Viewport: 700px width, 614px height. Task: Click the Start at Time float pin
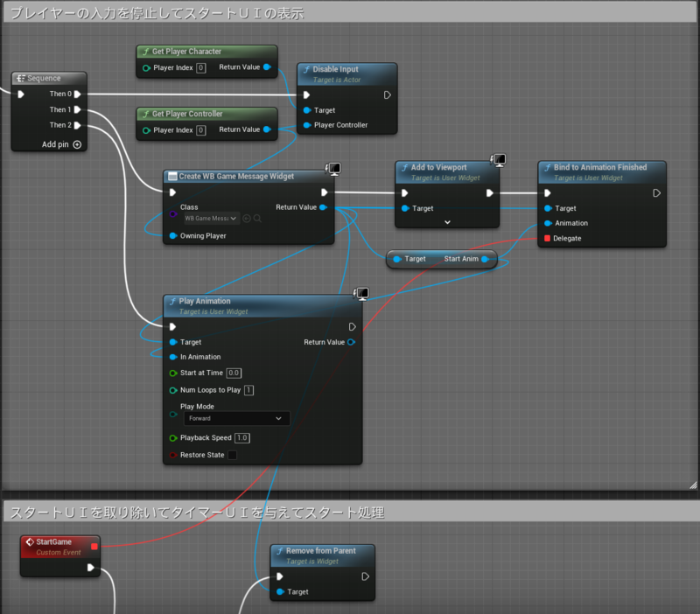tap(173, 373)
